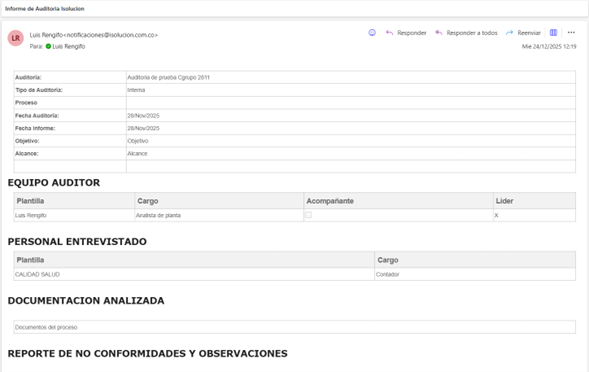Click the Documentos del proceso text

46,327
